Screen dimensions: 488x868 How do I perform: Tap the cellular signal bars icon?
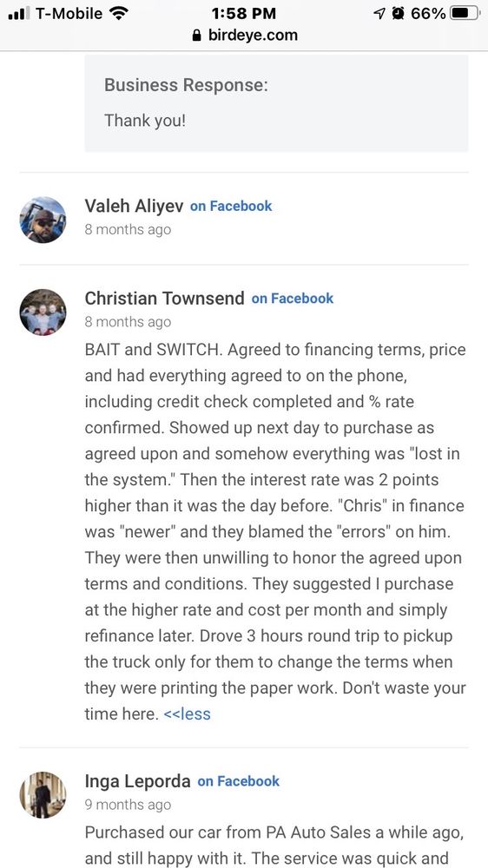pyautogui.click(x=19, y=13)
